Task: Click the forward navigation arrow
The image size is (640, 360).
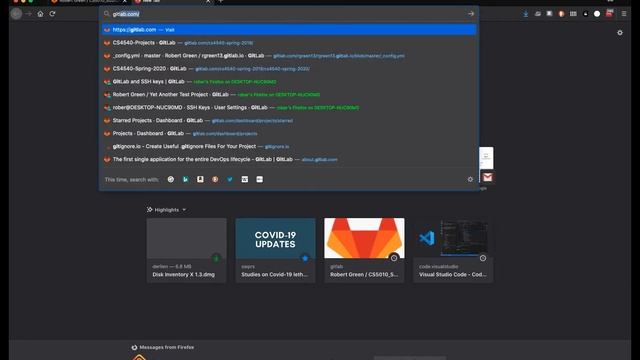Action: click(29, 14)
